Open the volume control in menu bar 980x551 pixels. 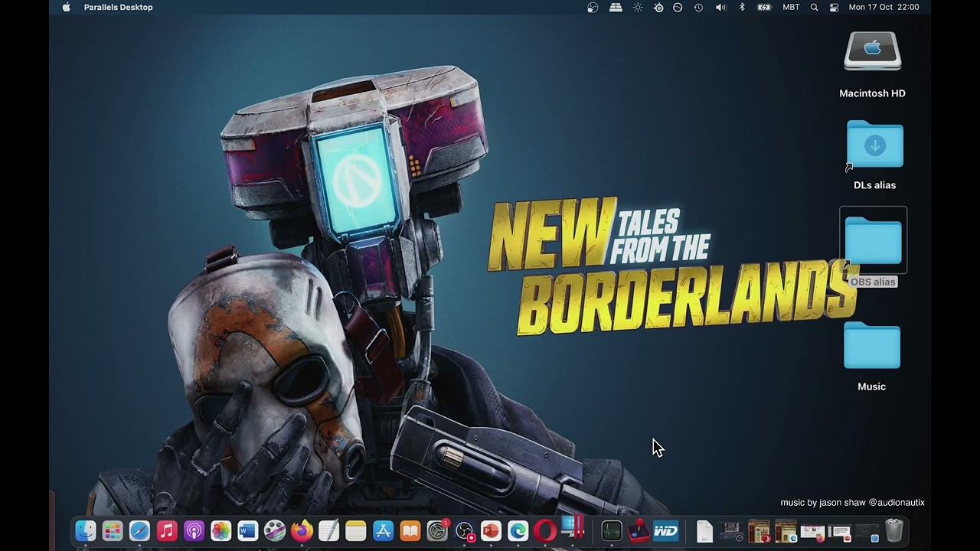point(720,7)
